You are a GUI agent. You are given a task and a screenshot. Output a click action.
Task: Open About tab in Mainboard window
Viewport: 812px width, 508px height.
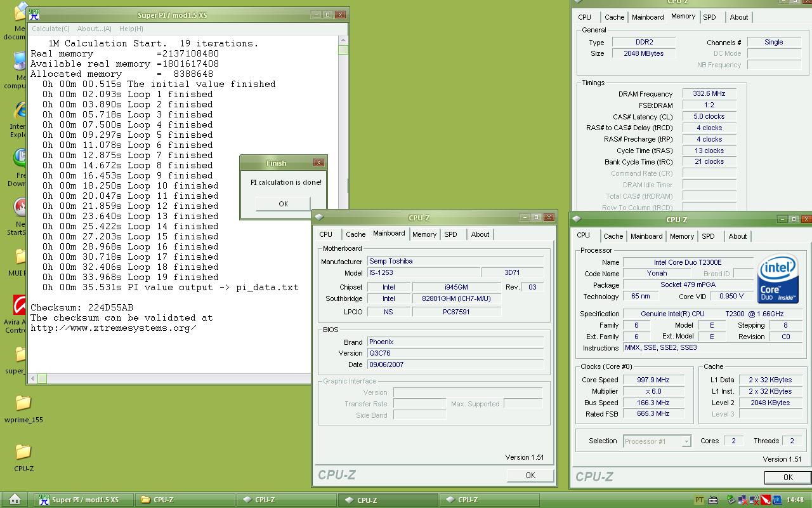tap(480, 234)
